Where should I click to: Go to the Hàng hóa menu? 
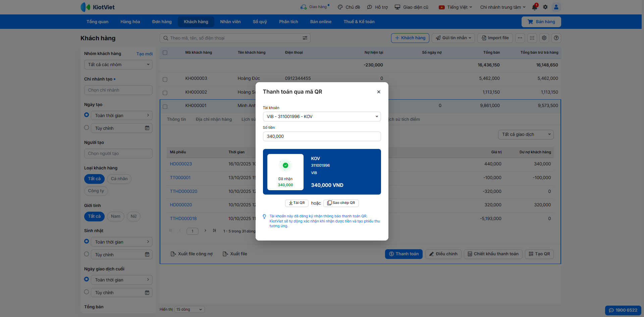130,22
